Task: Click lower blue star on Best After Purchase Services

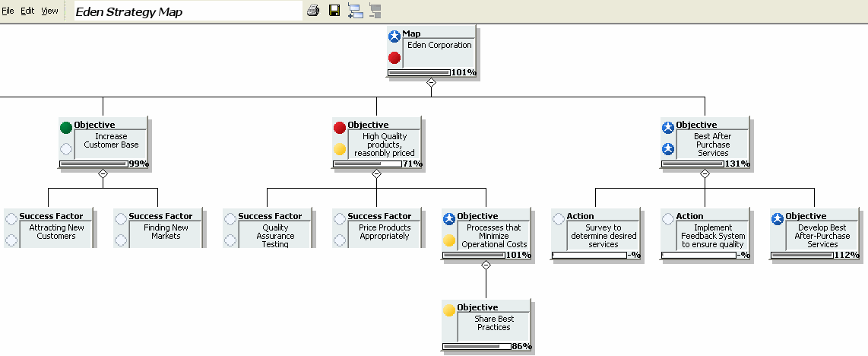Action: coord(668,149)
